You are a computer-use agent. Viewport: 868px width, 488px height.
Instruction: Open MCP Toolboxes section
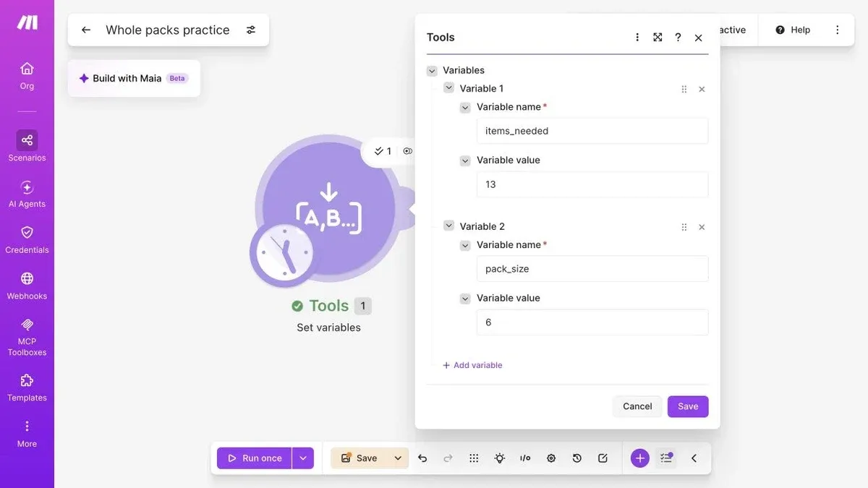[x=27, y=337]
